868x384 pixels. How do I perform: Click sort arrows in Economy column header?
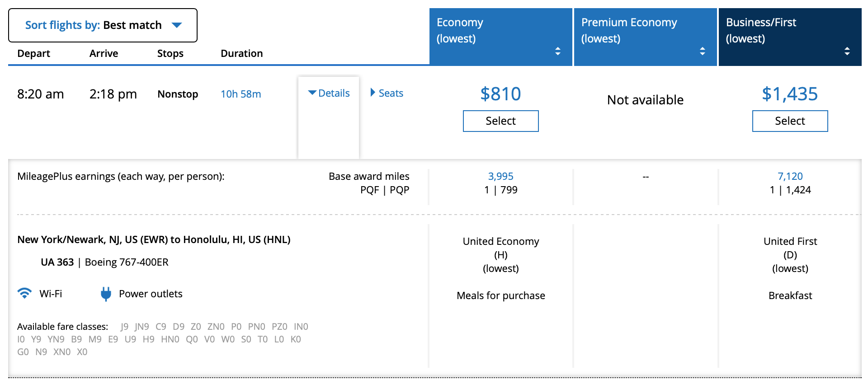(557, 51)
